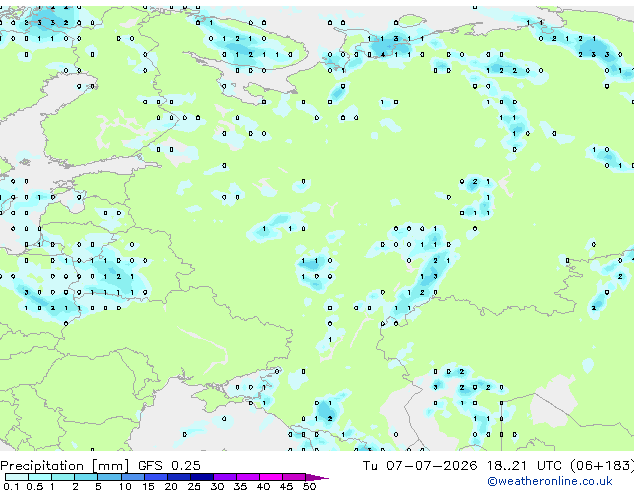Pick the 15–20 mm legend swatch

[x=155, y=477]
